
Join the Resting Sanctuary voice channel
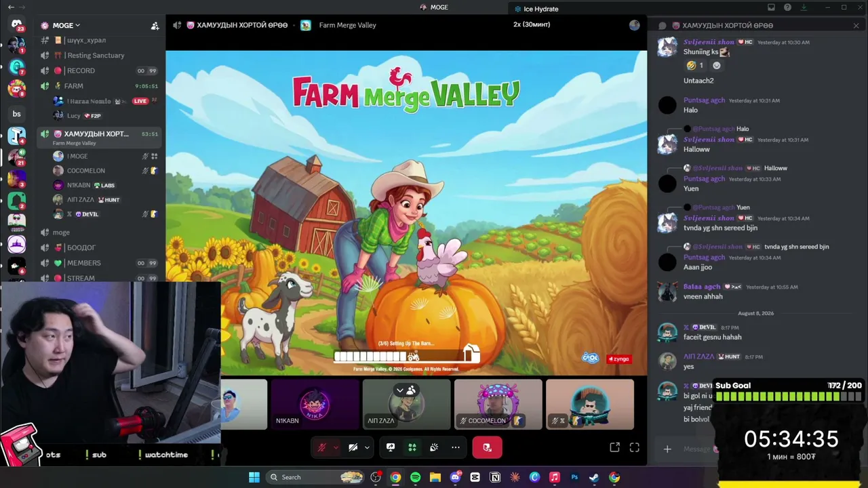coord(100,56)
